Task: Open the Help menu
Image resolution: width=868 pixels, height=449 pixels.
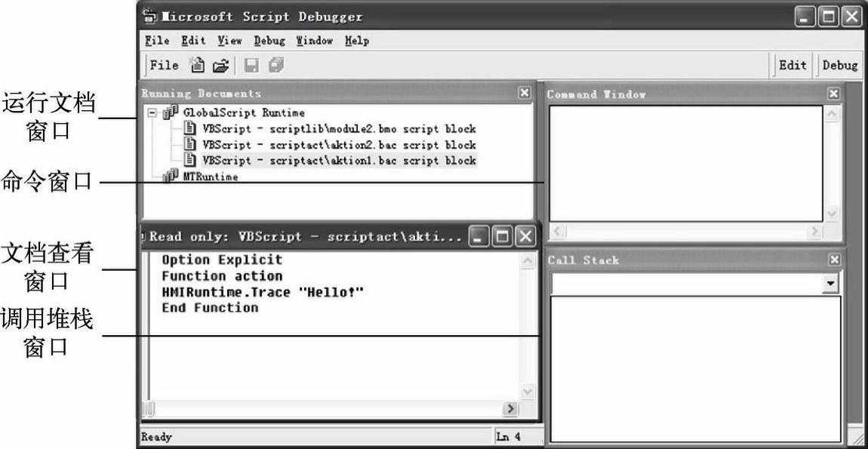Action: tap(356, 41)
